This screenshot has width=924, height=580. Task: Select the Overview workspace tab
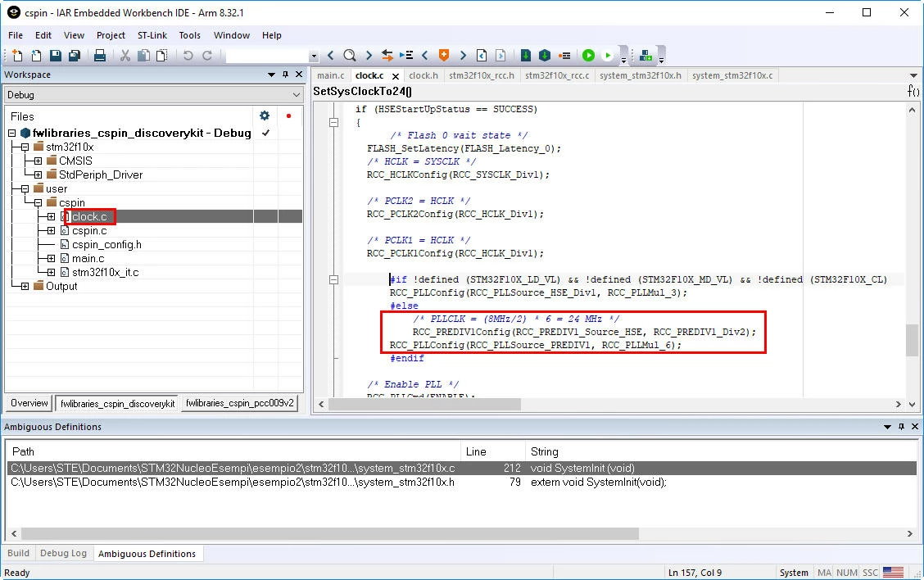[29, 403]
